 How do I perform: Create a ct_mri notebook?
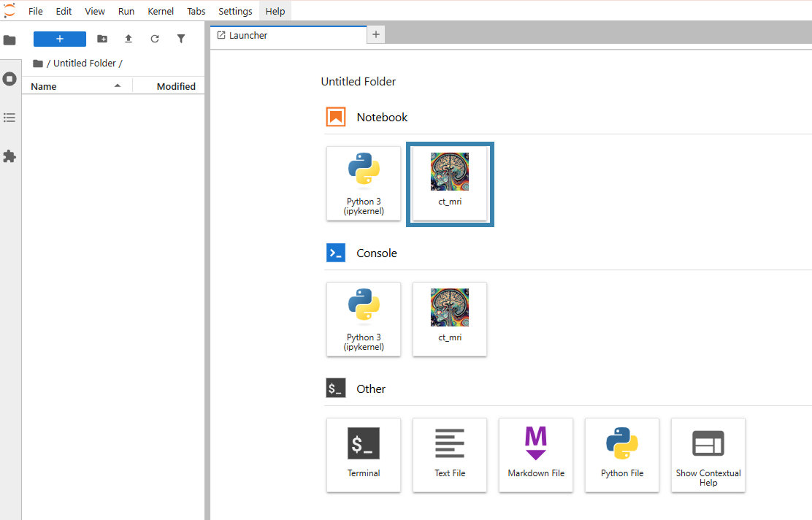click(450, 183)
